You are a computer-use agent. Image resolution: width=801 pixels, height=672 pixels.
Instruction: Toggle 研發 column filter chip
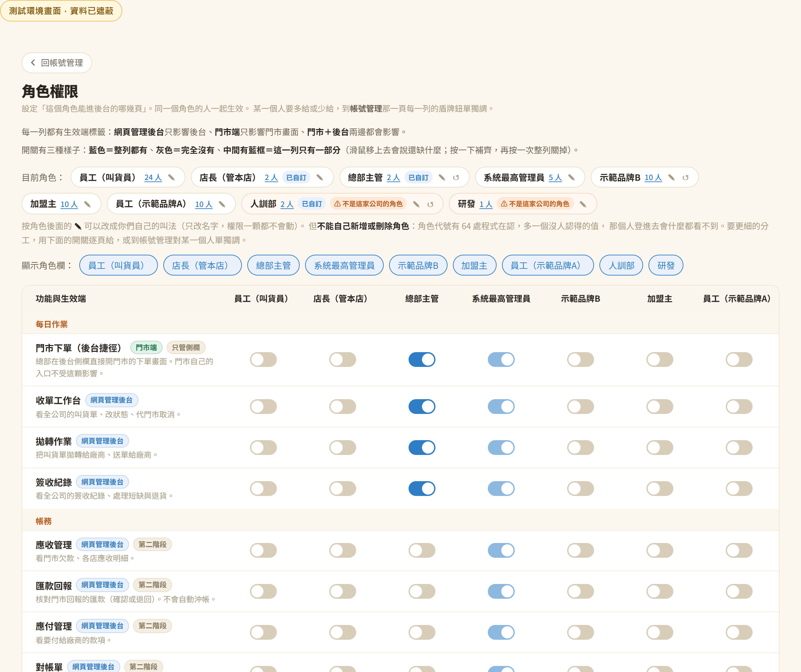666,265
